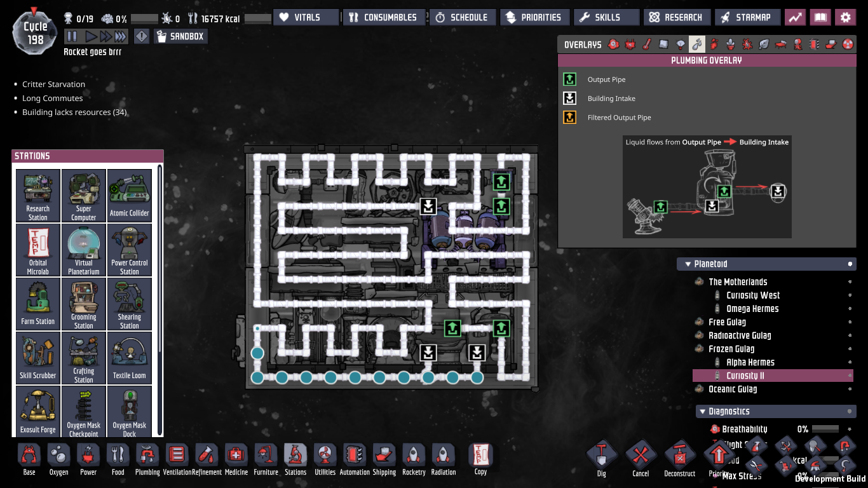This screenshot has width=868, height=488.
Task: Open the settings gear icon
Action: pyautogui.click(x=845, y=18)
